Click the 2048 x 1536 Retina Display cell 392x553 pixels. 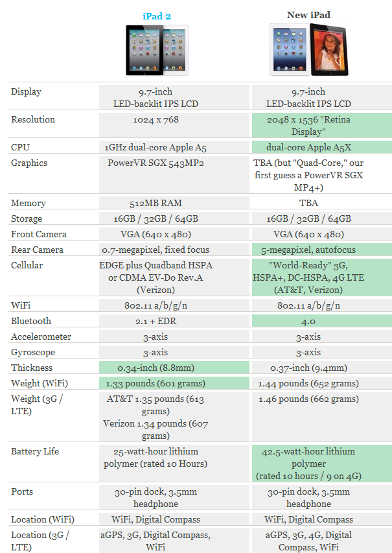321,124
